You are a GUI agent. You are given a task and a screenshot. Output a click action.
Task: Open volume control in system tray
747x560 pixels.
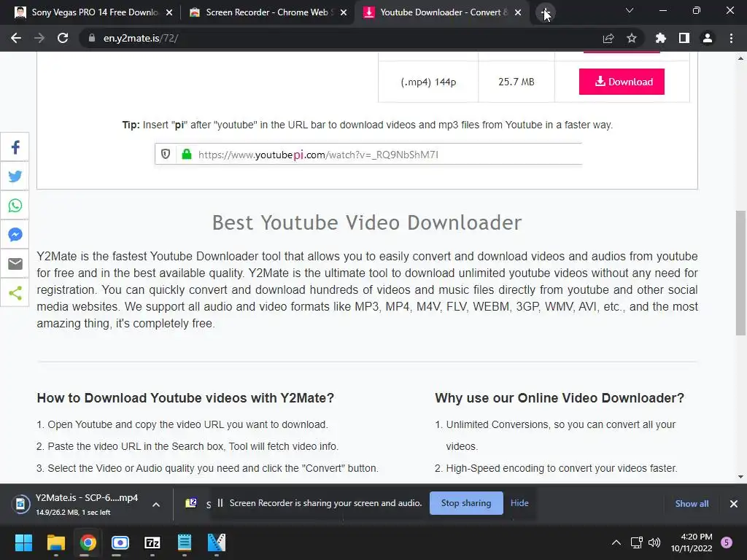654,542
